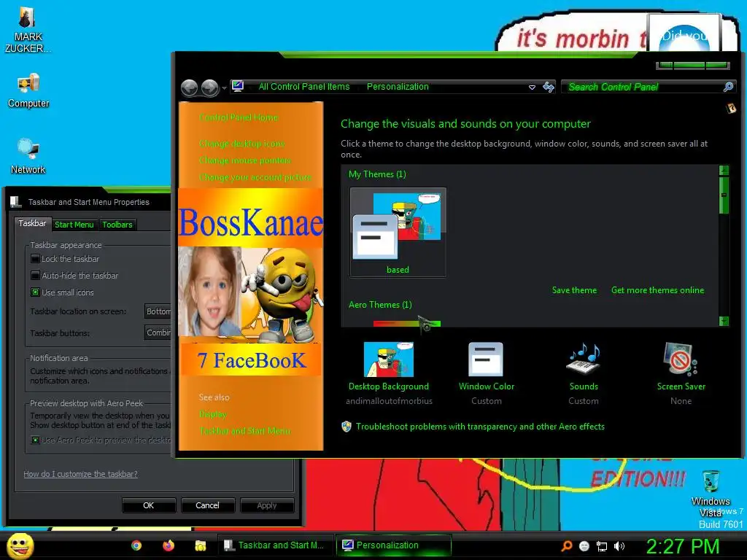Select the Network desktop icon
Image resolution: width=747 pixels, height=560 pixels.
tap(28, 156)
